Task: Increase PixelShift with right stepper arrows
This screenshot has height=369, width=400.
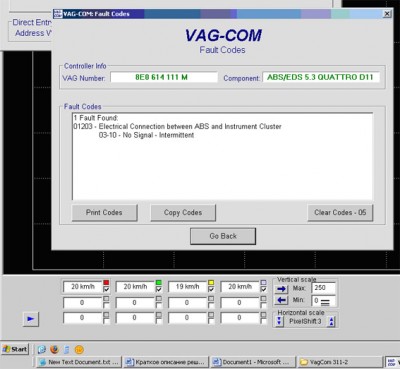Action: [331, 321]
